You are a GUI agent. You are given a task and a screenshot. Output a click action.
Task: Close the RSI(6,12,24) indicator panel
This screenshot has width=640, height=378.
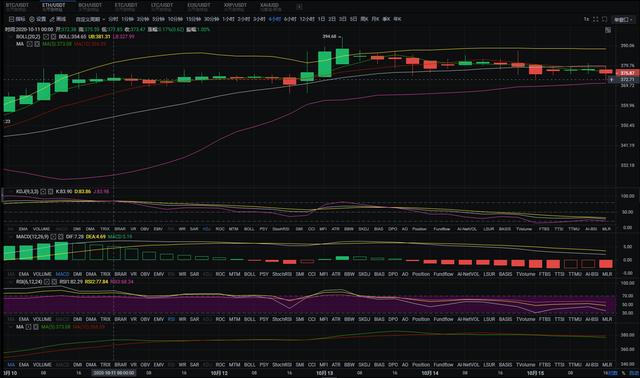pyautogui.click(x=54, y=282)
